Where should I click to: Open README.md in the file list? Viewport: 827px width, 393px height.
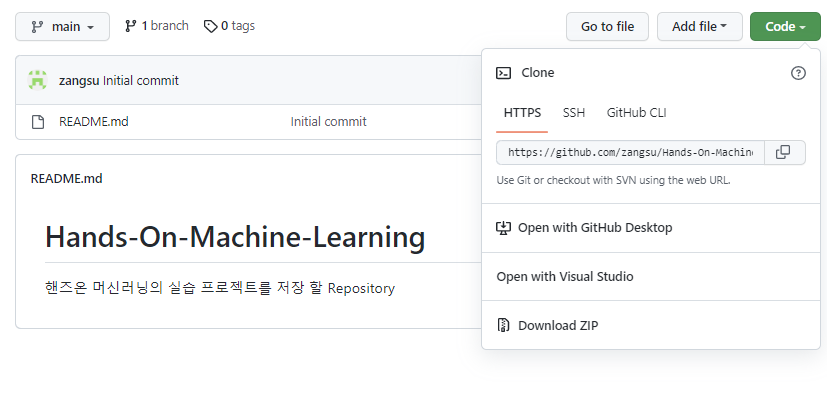(93, 122)
